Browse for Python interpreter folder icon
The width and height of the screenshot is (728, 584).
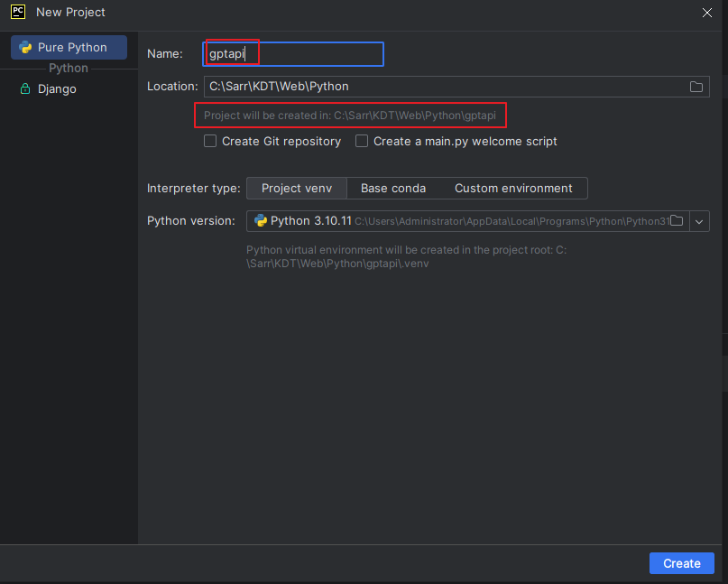[x=677, y=220]
